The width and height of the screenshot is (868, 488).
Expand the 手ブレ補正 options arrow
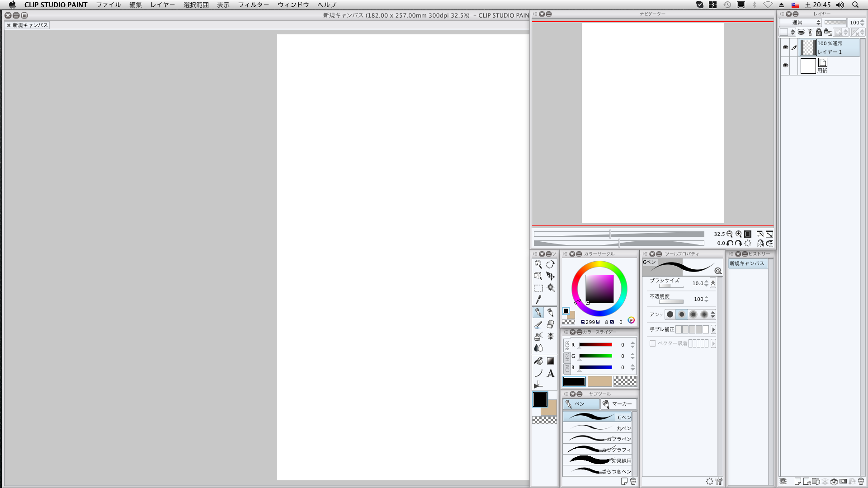(713, 329)
